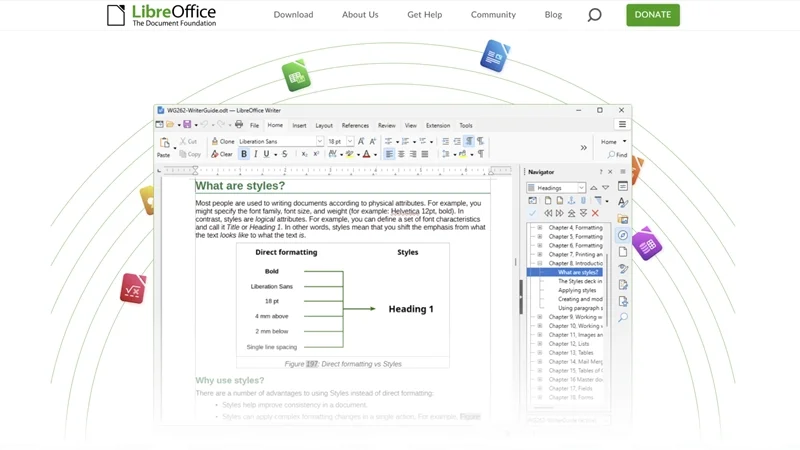The width and height of the screenshot is (800, 450).
Task: Click the Strikethrough S icon
Action: click(285, 154)
